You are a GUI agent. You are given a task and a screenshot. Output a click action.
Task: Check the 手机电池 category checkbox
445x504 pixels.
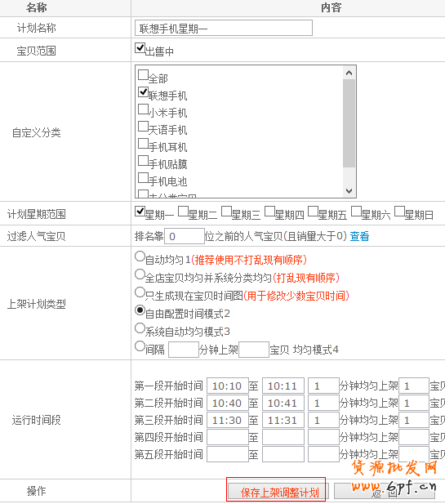[x=143, y=177]
